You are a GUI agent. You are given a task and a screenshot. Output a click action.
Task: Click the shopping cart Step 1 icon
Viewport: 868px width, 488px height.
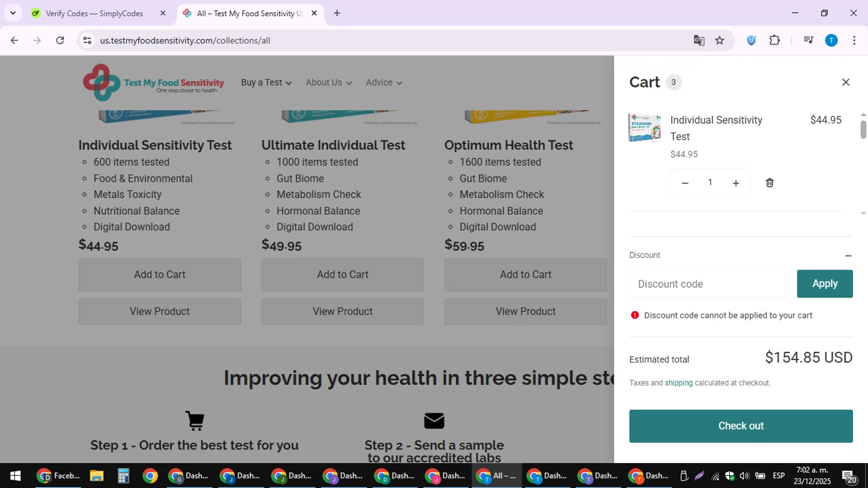coord(195,421)
